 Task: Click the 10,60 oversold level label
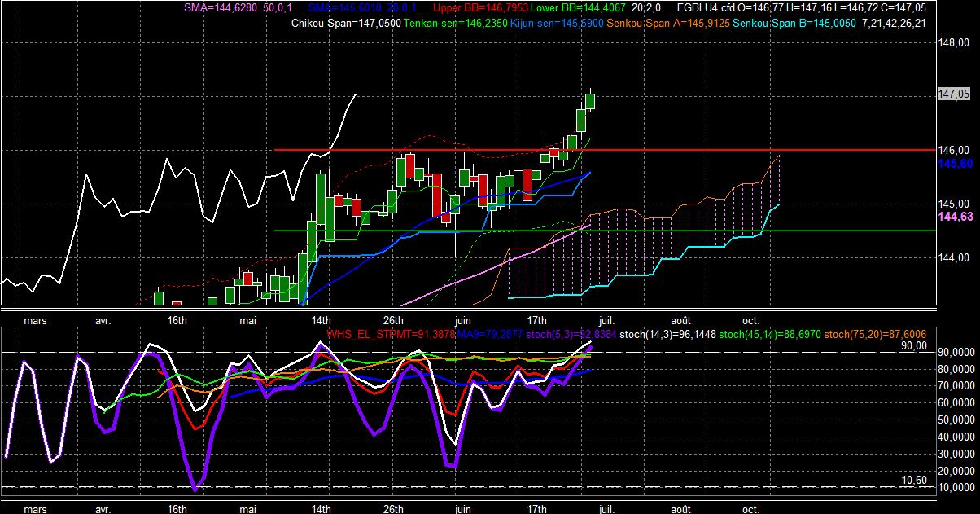click(x=914, y=481)
